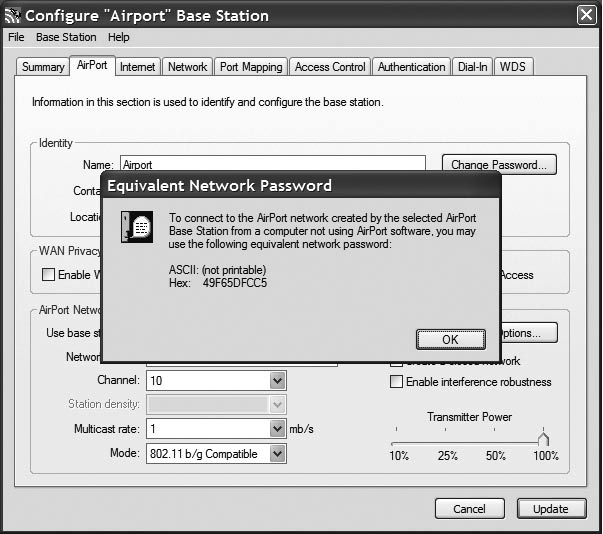603x534 pixels.
Task: Click the AirPort app icon in title bar
Action: (x=12, y=15)
